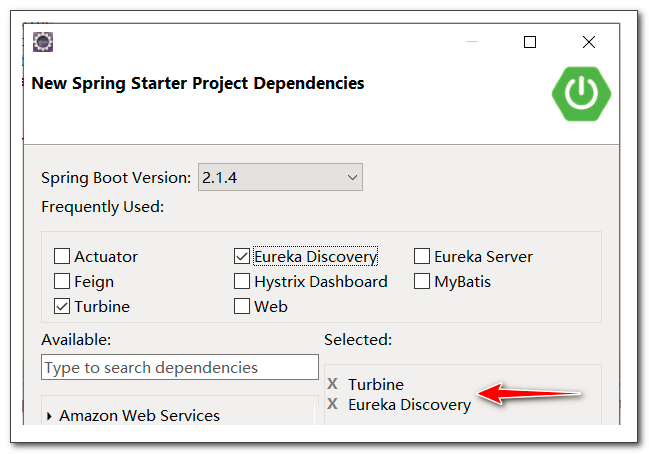Enable the Actuator dependency checkbox
Image resolution: width=649 pixels, height=454 pixels.
point(62,256)
